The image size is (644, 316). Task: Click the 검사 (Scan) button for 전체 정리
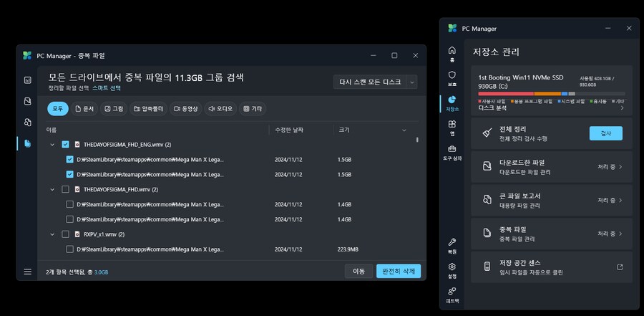pyautogui.click(x=606, y=133)
